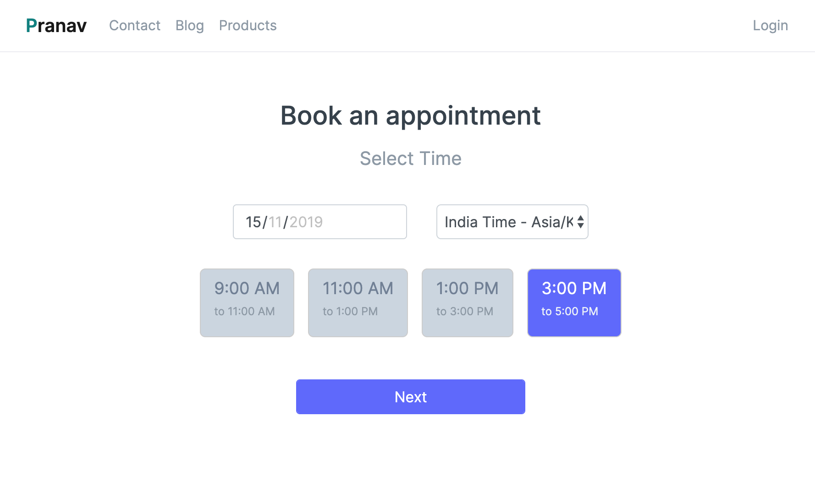This screenshot has height=504, width=815.
Task: Click the date input field
Action: pos(319,222)
